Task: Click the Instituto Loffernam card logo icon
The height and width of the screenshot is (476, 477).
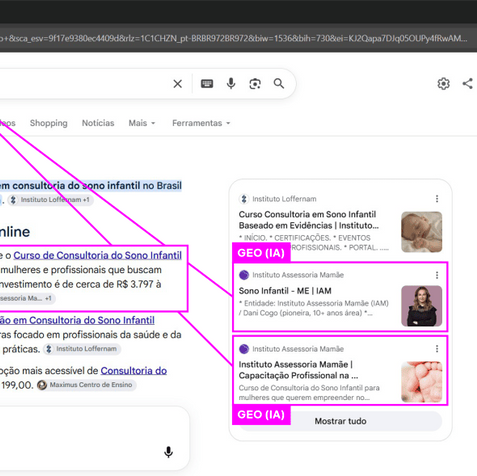Action: pyautogui.click(x=244, y=199)
